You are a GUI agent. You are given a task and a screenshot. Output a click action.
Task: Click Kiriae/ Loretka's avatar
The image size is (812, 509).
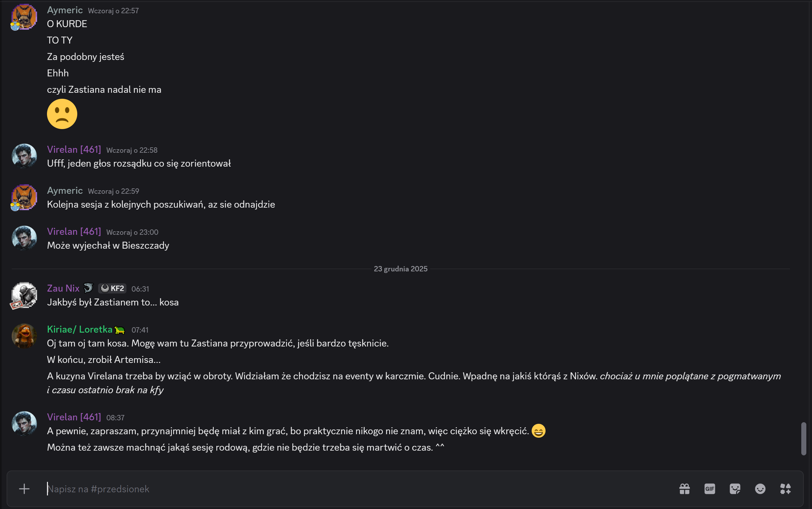coord(24,336)
